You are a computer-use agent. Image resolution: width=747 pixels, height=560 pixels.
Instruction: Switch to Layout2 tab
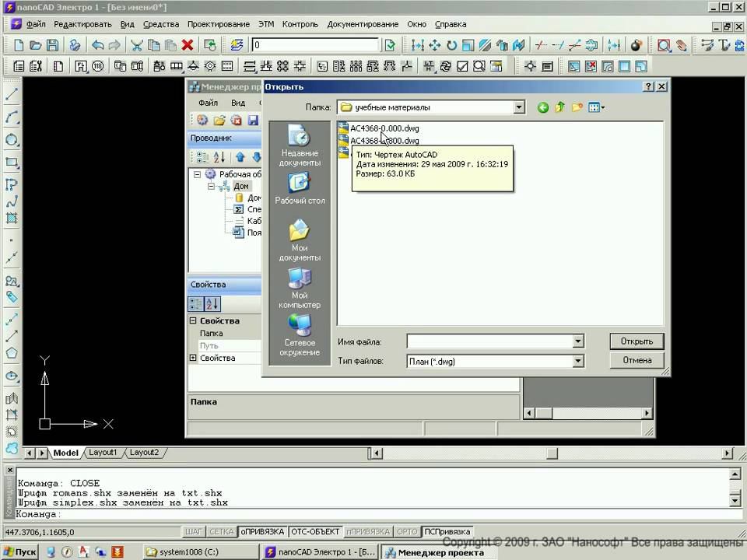144,453
